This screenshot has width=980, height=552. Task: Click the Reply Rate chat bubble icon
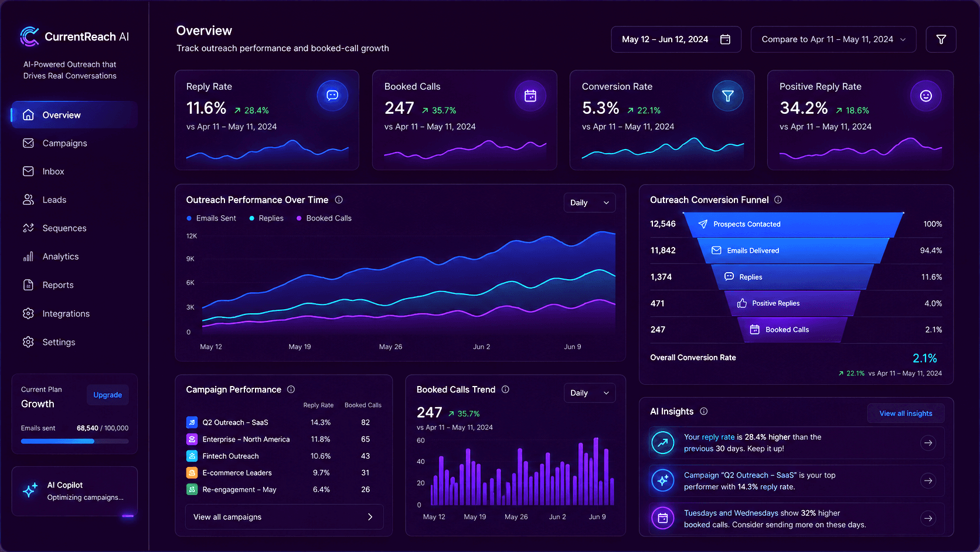tap(332, 95)
